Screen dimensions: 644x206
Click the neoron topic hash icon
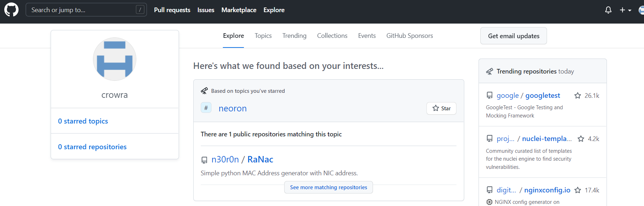(x=206, y=108)
